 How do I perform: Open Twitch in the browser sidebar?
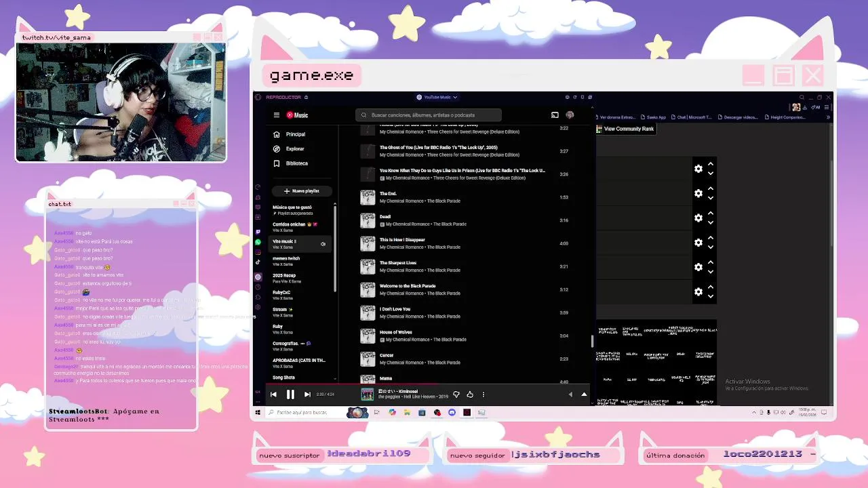258,232
